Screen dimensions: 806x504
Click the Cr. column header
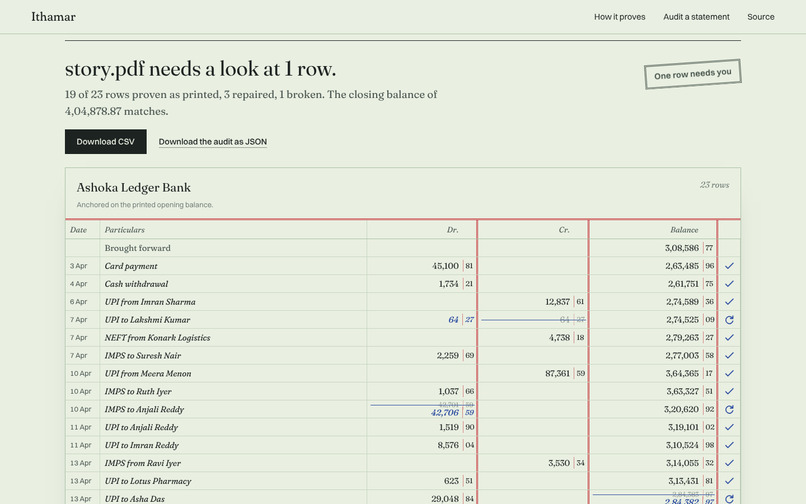(x=564, y=230)
